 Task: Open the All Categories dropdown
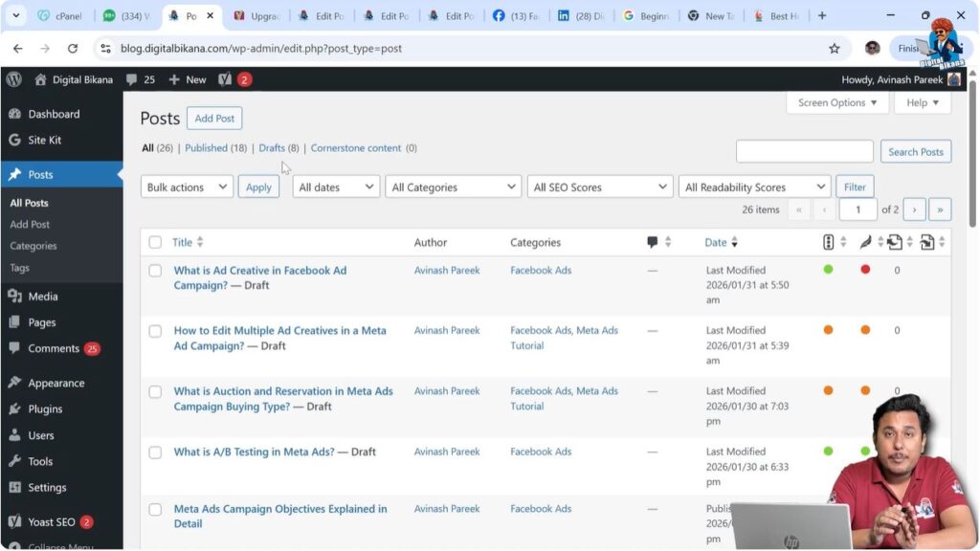tap(452, 187)
